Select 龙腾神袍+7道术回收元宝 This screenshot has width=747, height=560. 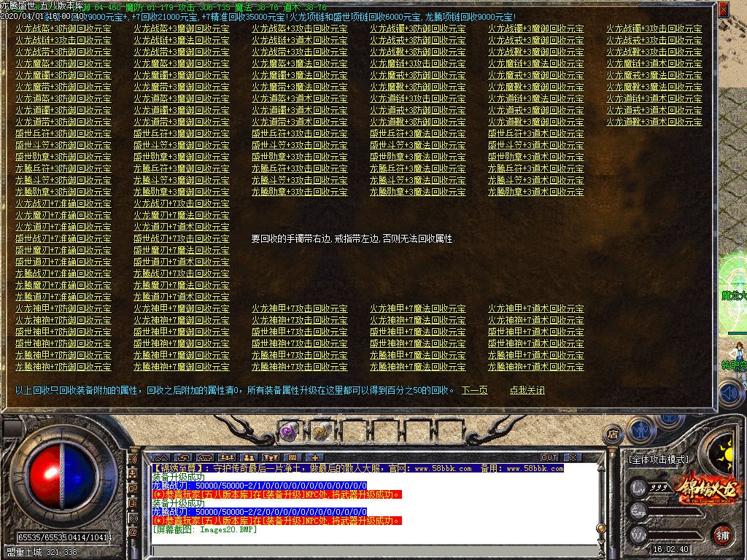pos(535,367)
